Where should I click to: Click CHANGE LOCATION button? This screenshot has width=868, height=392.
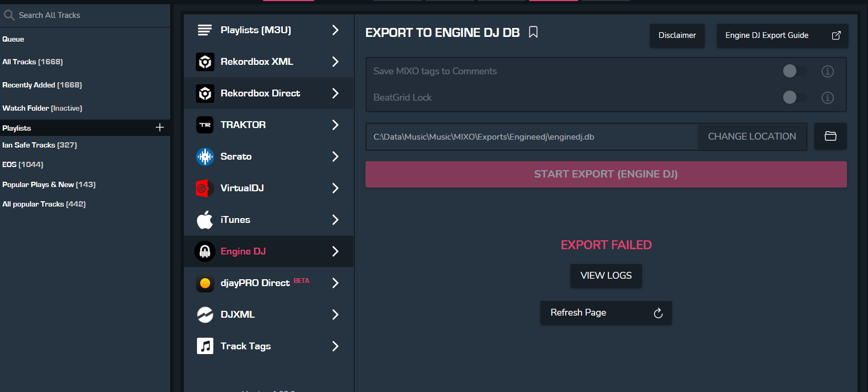point(752,136)
